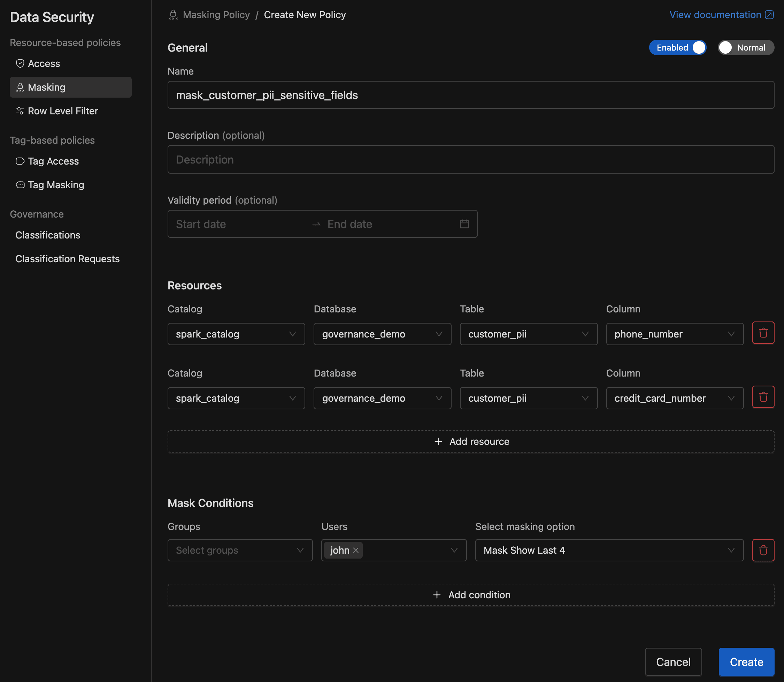Open the Row Level Filter section
784x682 pixels.
(x=62, y=111)
